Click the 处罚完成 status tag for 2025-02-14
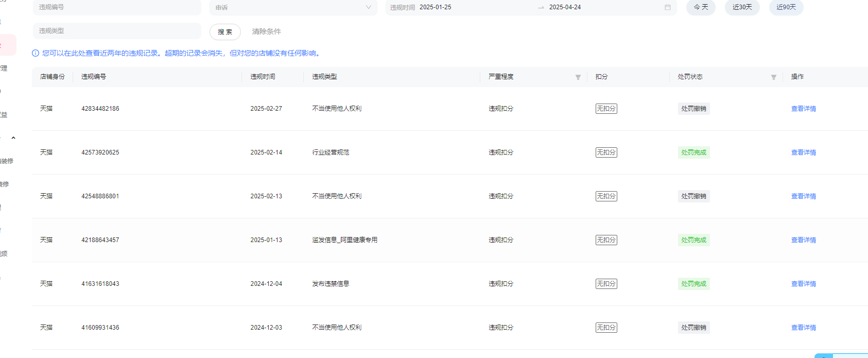Viewport: 868px width, 358px height. (x=693, y=152)
